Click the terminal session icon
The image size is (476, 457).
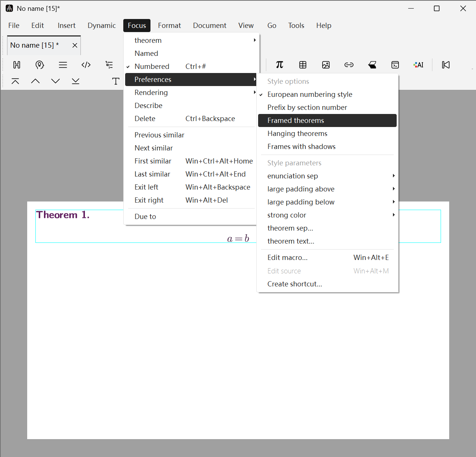pyautogui.click(x=395, y=65)
